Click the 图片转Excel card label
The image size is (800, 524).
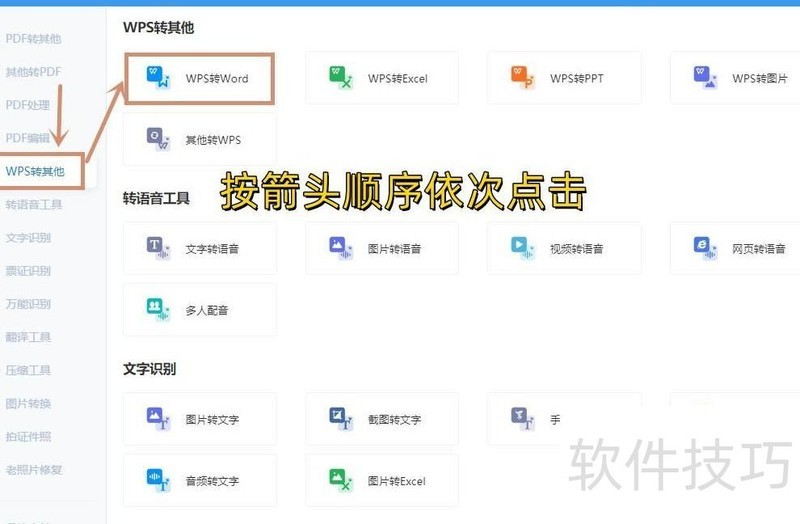click(x=396, y=481)
